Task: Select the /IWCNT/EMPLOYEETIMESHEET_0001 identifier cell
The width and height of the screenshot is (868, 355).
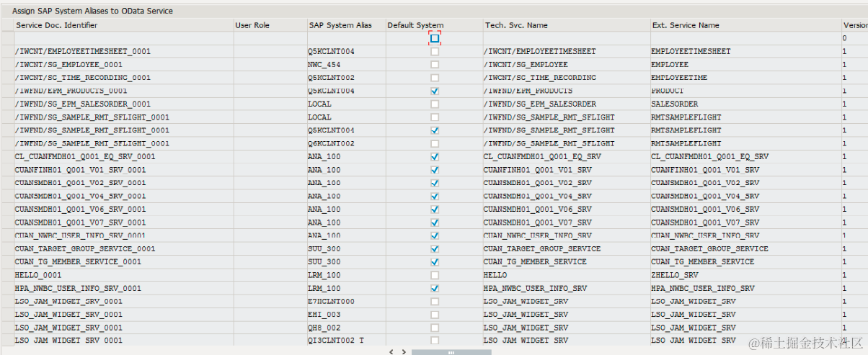Action: tap(123, 52)
